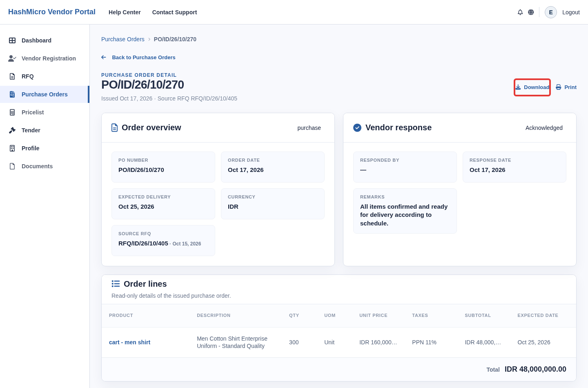Click the Order overview document icon
This screenshot has width=588, height=388.
pos(115,128)
